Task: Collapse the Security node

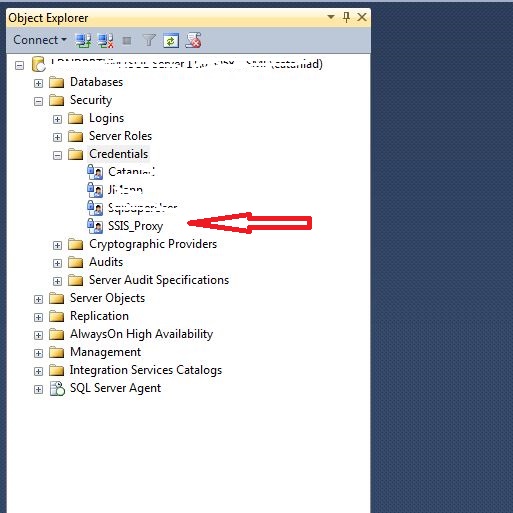Action: point(38,101)
